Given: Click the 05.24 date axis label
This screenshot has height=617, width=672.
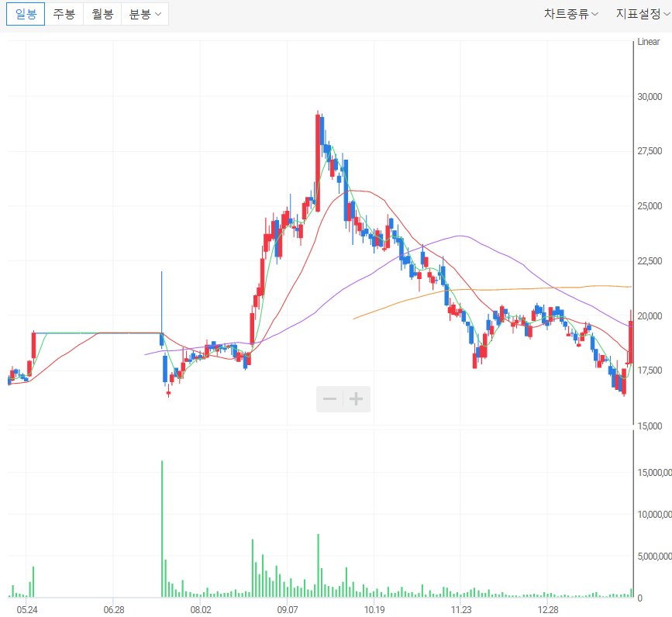Looking at the screenshot, I should coord(27,609).
